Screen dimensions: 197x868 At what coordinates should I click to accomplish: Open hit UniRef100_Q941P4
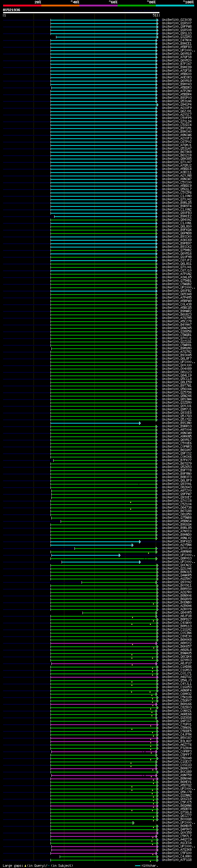point(177,104)
